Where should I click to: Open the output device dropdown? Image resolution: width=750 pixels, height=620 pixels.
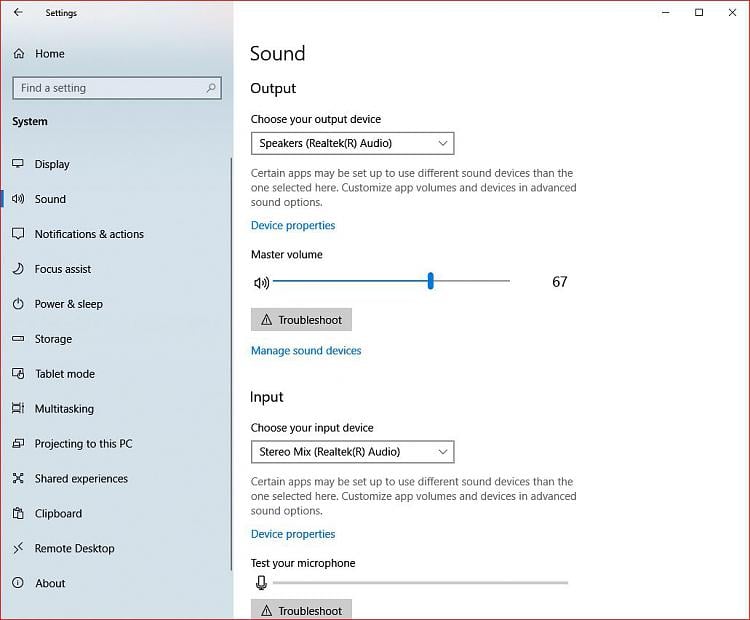[x=352, y=143]
